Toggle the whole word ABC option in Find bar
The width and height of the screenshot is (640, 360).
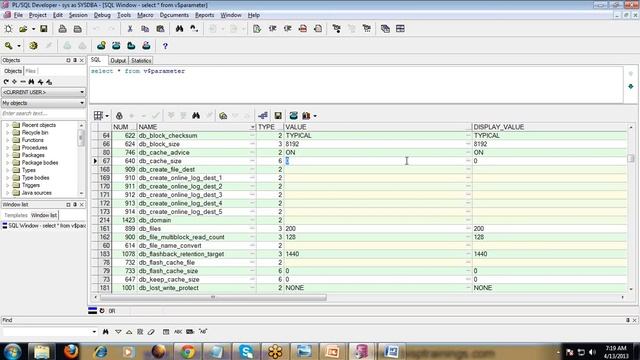pos(178,332)
